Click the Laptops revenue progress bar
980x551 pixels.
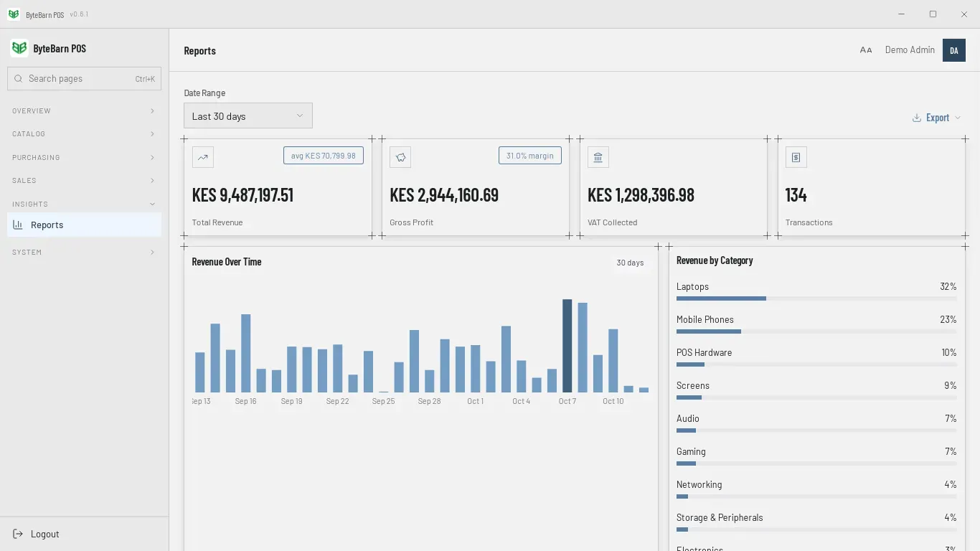pyautogui.click(x=816, y=298)
